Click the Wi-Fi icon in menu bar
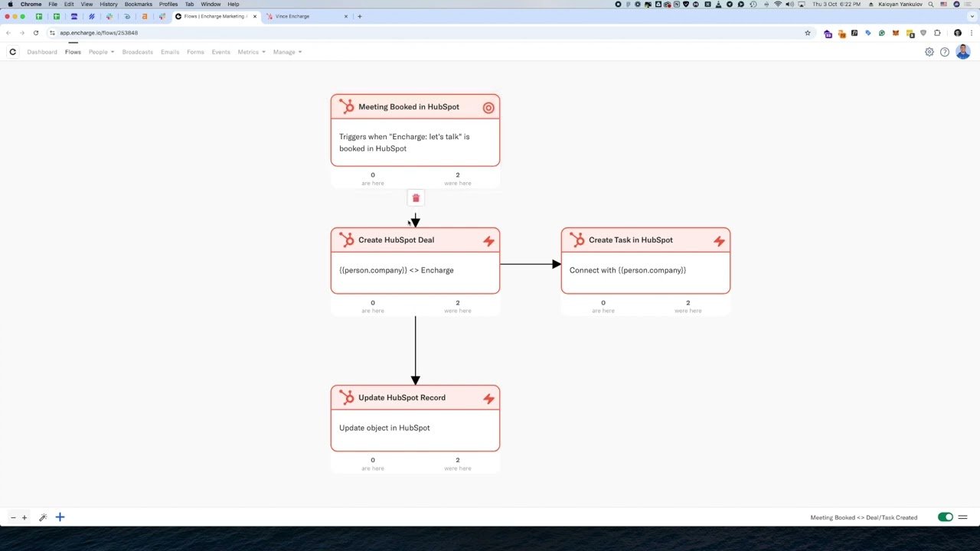The height and width of the screenshot is (551, 980). click(778, 4)
